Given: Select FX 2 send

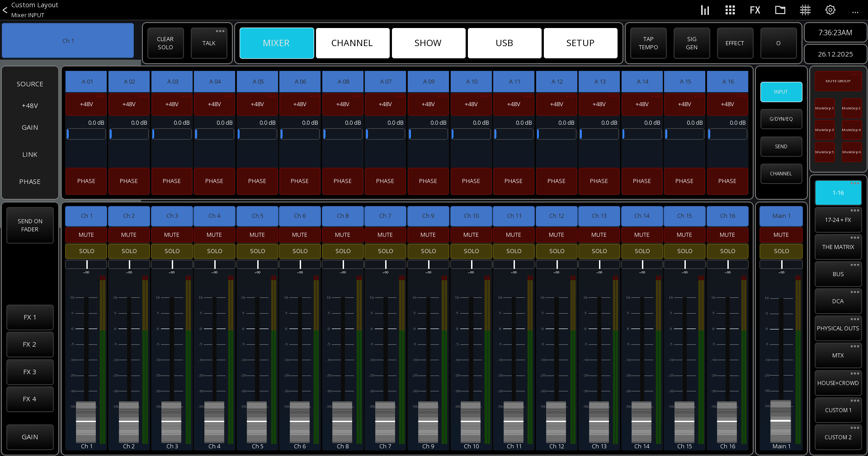Looking at the screenshot, I should click(x=30, y=344).
